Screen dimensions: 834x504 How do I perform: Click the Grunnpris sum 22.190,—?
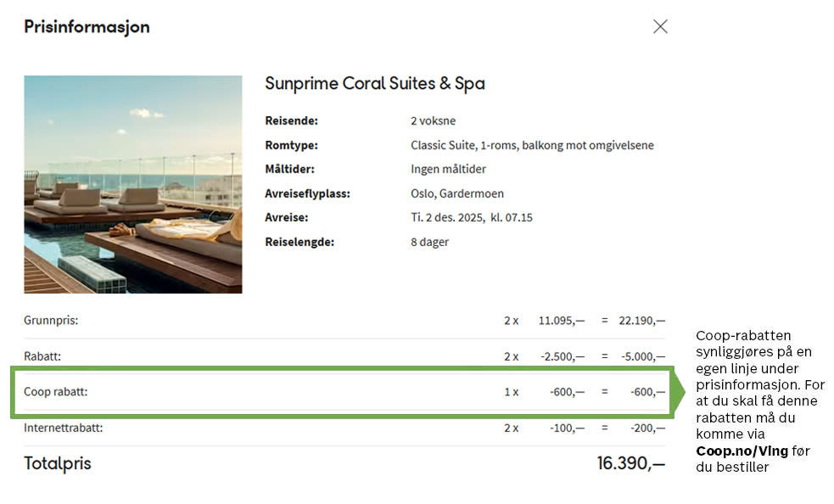tap(641, 321)
